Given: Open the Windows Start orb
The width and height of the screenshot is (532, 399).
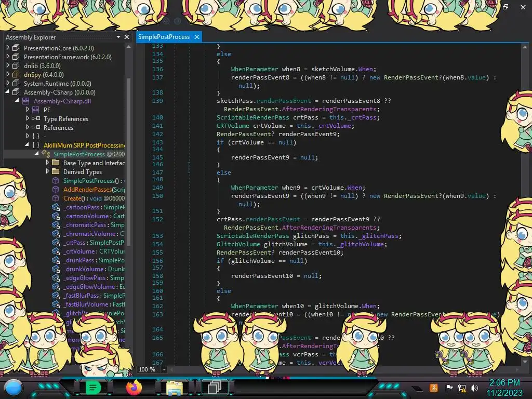Looking at the screenshot, I should (14, 388).
